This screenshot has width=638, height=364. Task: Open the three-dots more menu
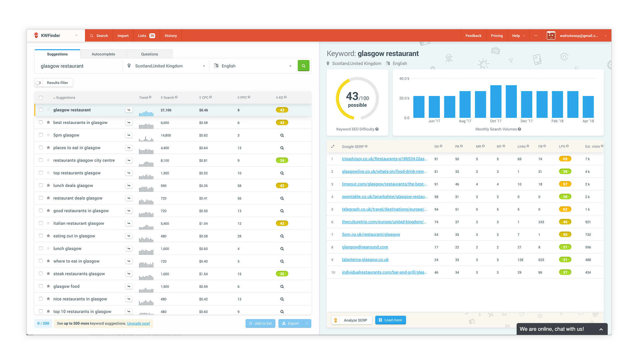click(536, 36)
